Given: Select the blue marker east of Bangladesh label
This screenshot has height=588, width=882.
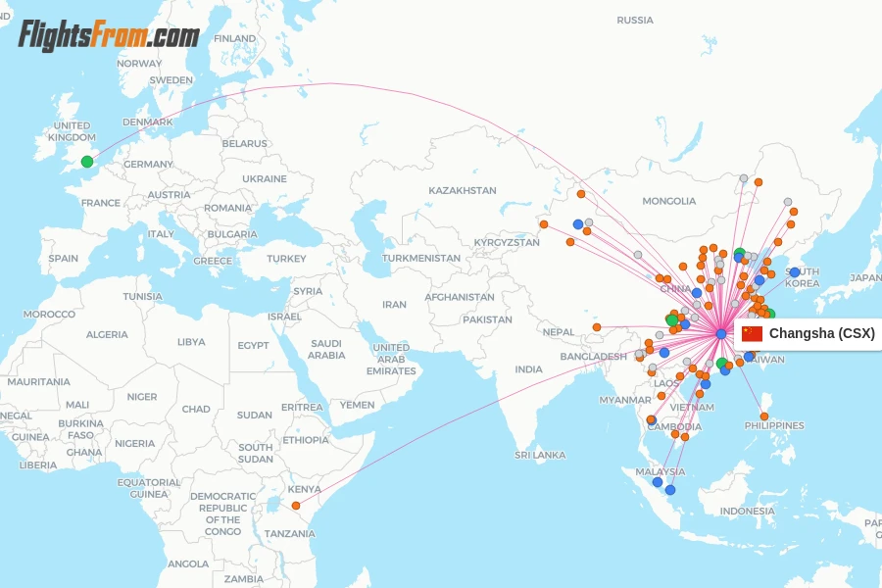Looking at the screenshot, I should [663, 353].
